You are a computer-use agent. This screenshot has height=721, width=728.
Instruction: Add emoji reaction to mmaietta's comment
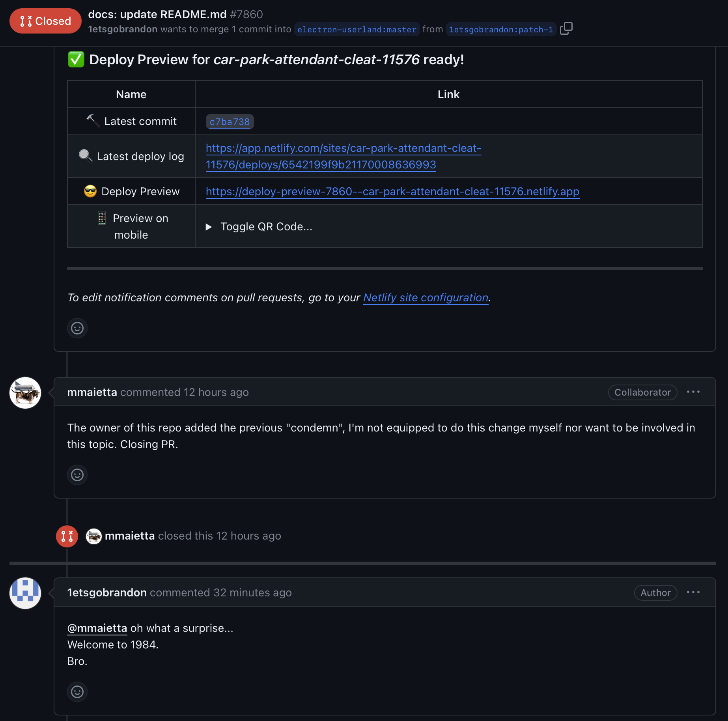(77, 475)
